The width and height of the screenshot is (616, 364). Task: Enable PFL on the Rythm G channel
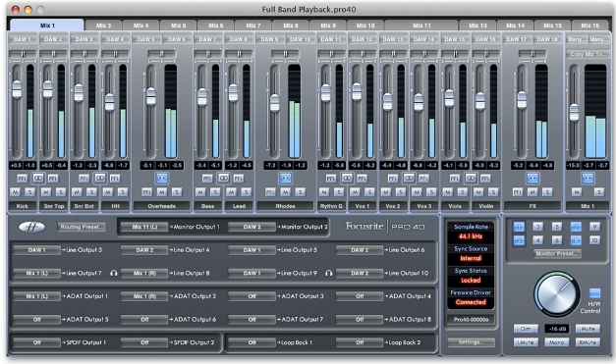(x=331, y=179)
